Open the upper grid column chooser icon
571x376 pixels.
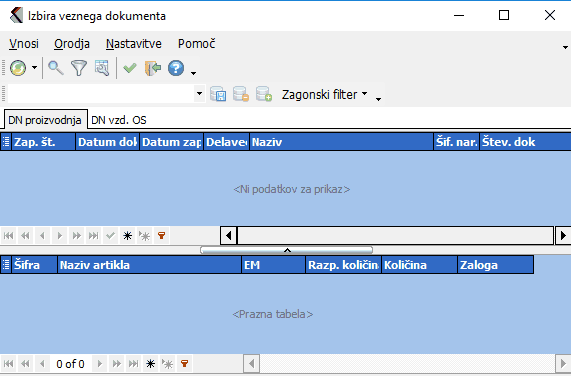tap(6, 142)
